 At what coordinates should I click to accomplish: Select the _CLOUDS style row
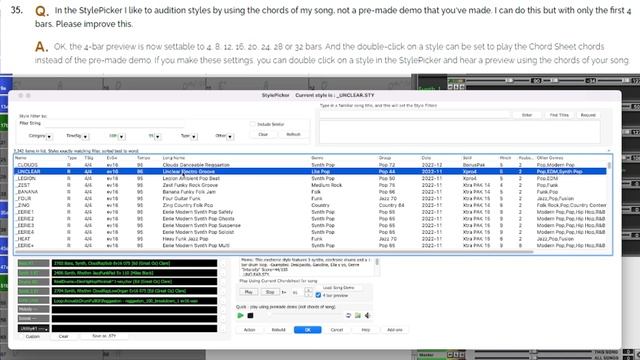pos(310,165)
